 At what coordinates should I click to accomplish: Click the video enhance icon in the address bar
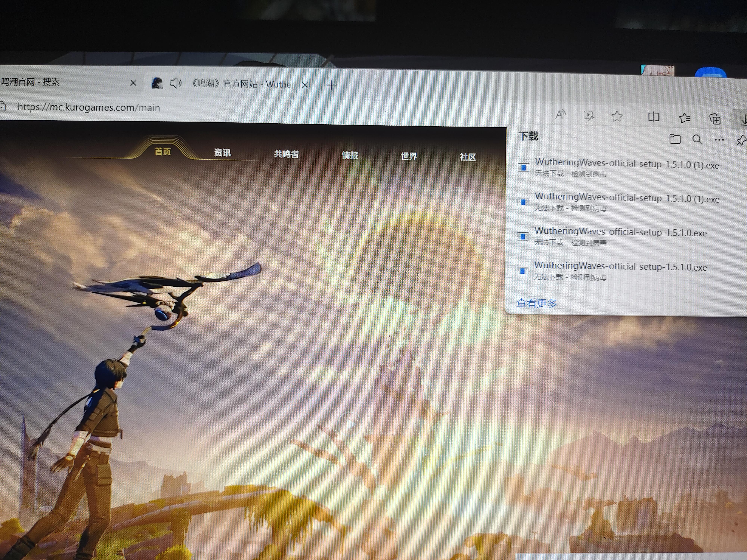(x=589, y=116)
